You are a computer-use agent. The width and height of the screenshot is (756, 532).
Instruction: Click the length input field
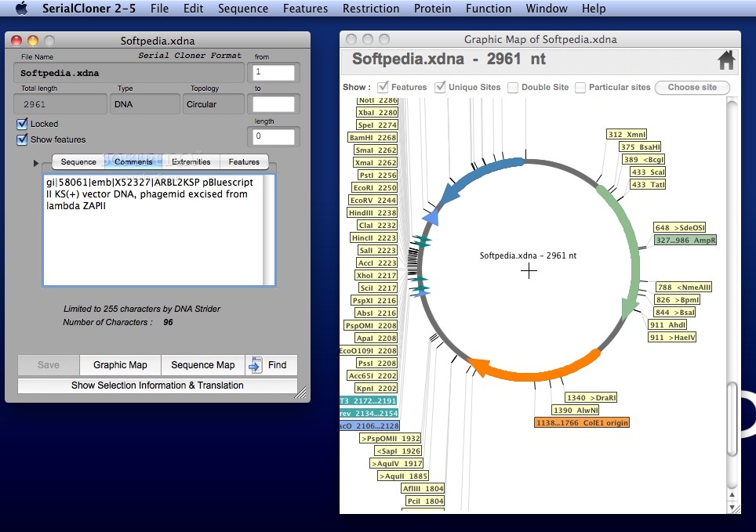coord(274,136)
